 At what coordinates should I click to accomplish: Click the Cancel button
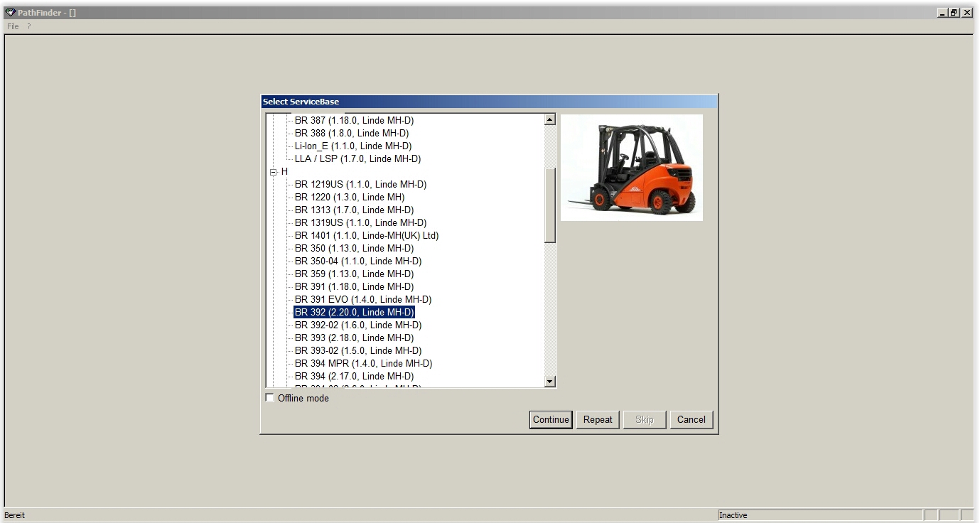point(691,420)
